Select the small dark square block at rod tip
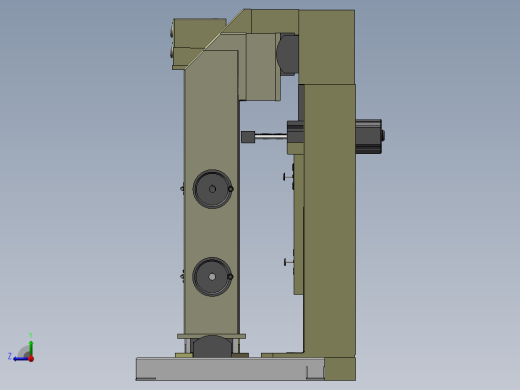520x390 pixels. pos(248,137)
